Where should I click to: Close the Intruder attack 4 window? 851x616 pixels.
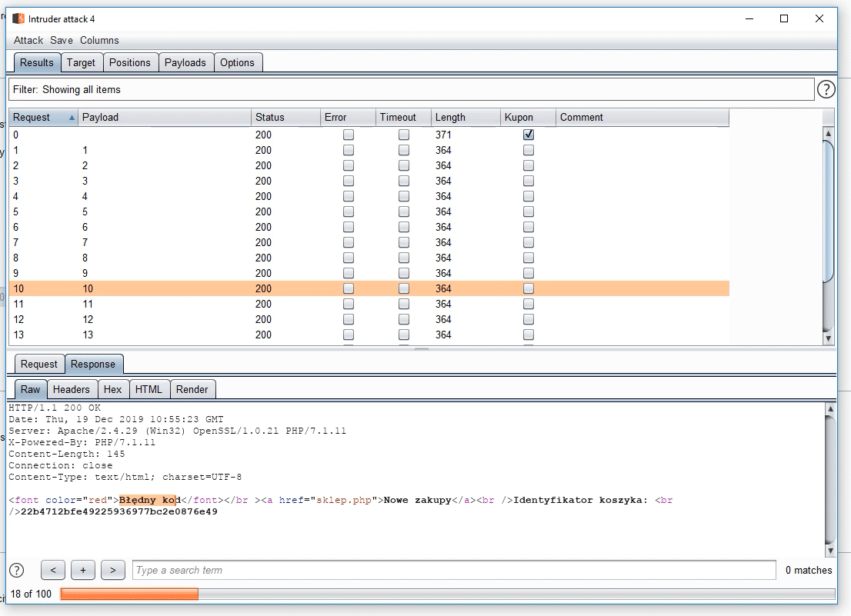coord(819,18)
